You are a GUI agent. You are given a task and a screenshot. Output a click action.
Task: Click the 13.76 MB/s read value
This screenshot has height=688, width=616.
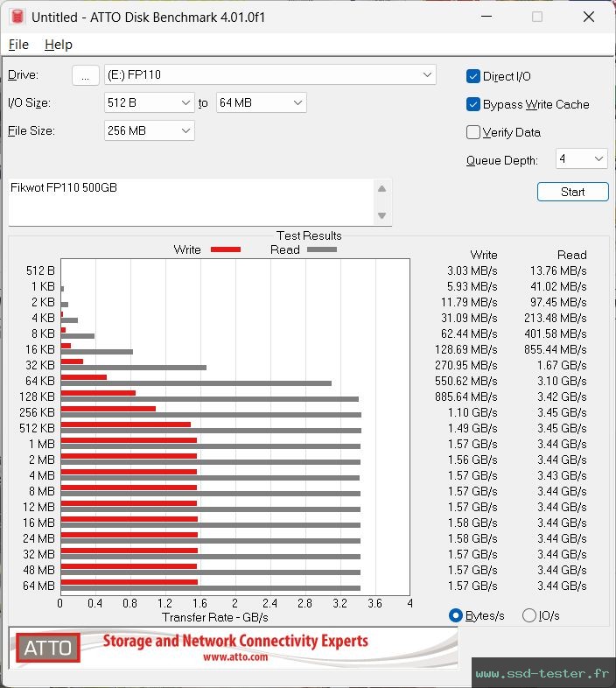coord(558,270)
